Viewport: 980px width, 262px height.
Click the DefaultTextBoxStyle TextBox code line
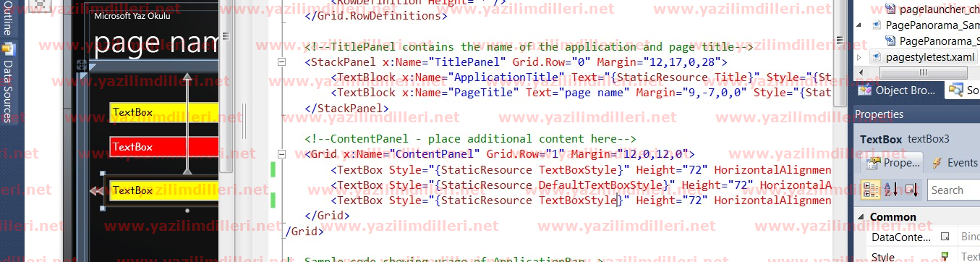pos(581,185)
